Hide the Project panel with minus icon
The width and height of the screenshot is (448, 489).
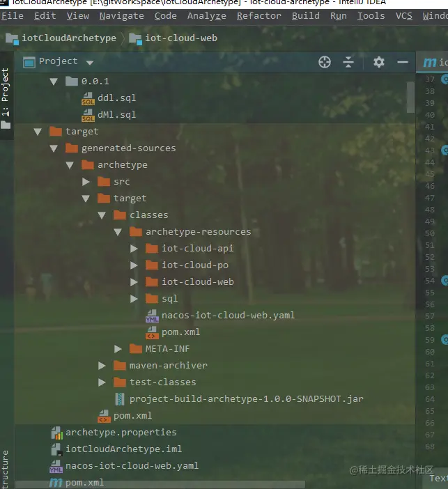[403, 62]
